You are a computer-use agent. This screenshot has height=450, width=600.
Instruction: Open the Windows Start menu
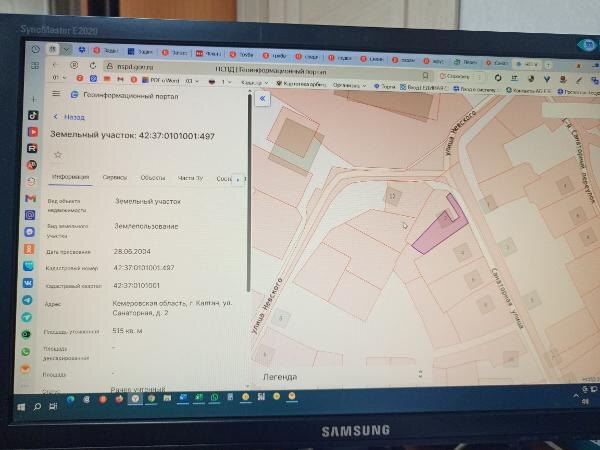coord(21,407)
